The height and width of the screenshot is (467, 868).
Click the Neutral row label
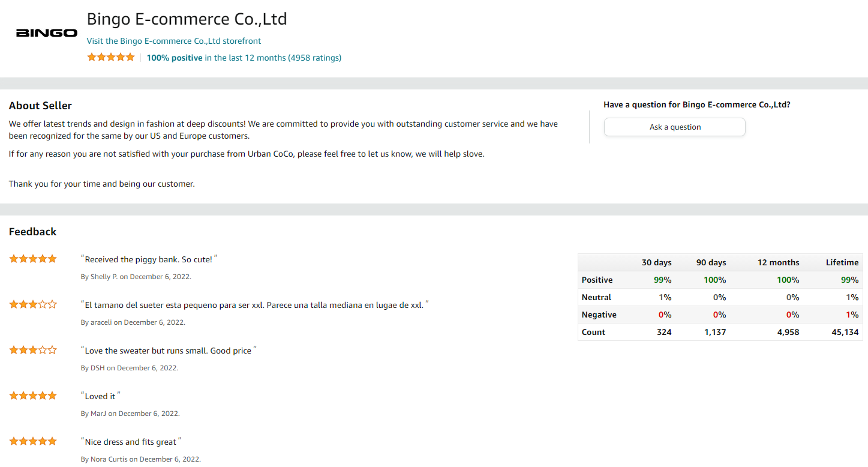pyautogui.click(x=596, y=297)
